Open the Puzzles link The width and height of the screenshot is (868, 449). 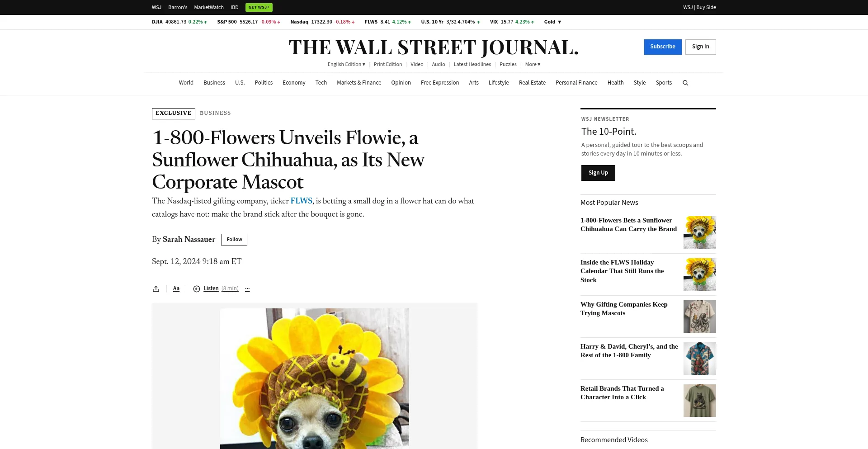[x=508, y=64]
